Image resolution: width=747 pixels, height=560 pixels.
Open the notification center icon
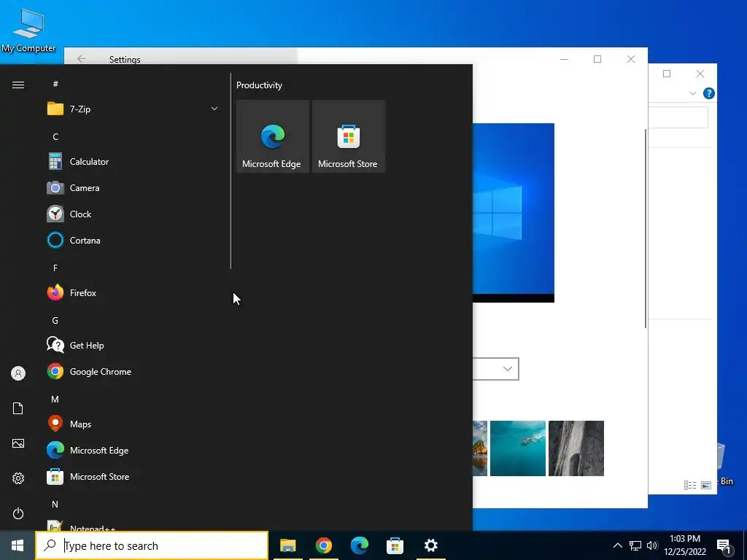tap(724, 546)
